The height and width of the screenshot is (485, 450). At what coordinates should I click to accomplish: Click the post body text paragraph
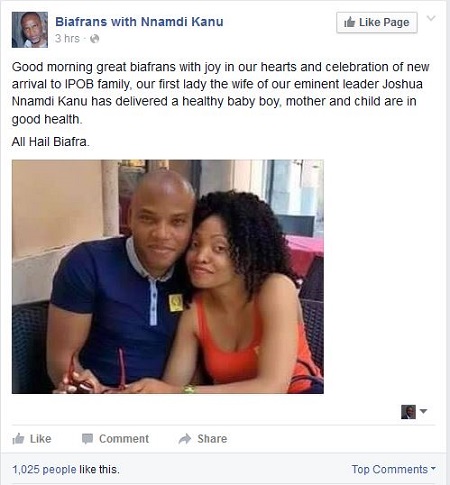[221, 93]
